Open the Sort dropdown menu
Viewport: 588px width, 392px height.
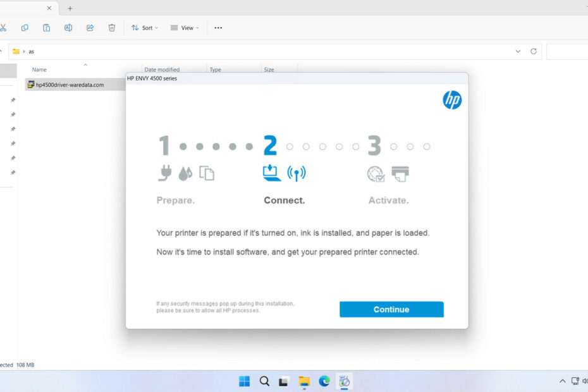[x=144, y=28]
